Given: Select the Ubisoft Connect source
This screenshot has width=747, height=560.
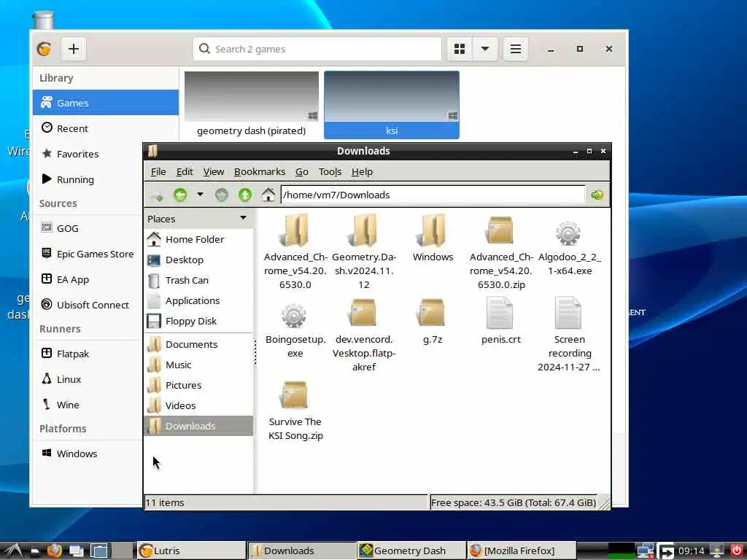Looking at the screenshot, I should (x=88, y=305).
